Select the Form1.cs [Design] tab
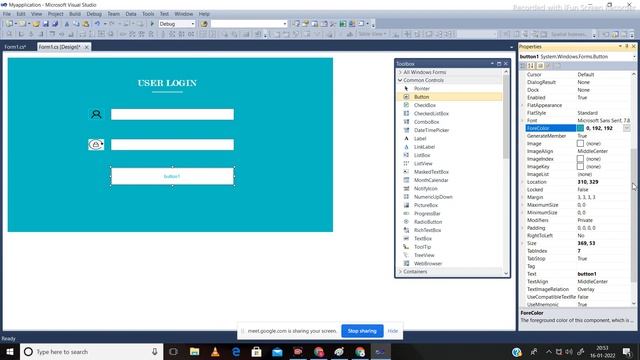The height and width of the screenshot is (360, 640). 60,47
